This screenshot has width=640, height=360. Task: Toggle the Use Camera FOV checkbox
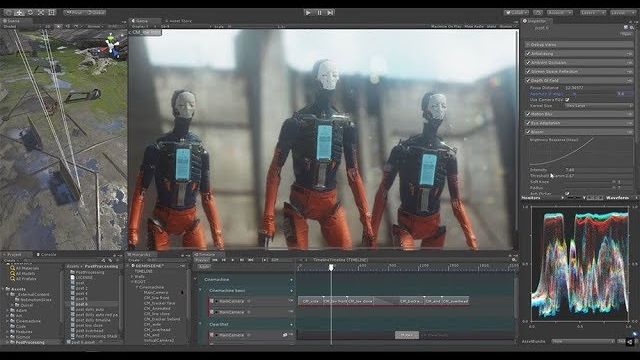pyautogui.click(x=567, y=100)
